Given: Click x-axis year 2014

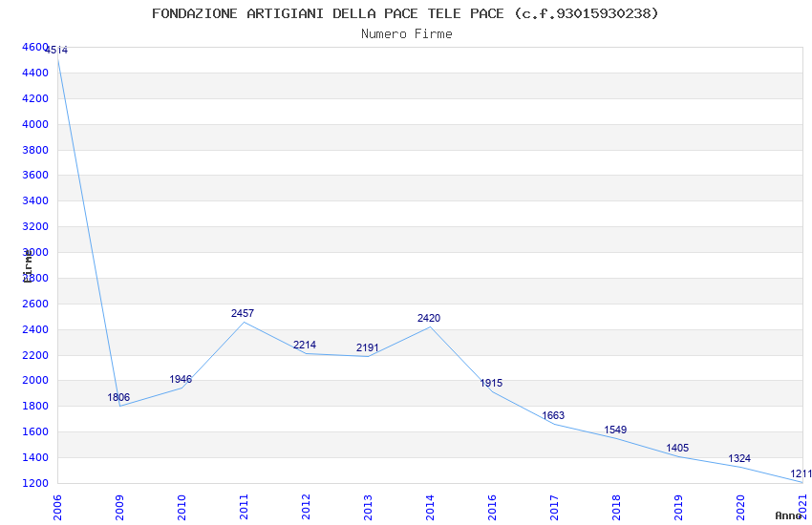Looking at the screenshot, I should coord(430,508).
